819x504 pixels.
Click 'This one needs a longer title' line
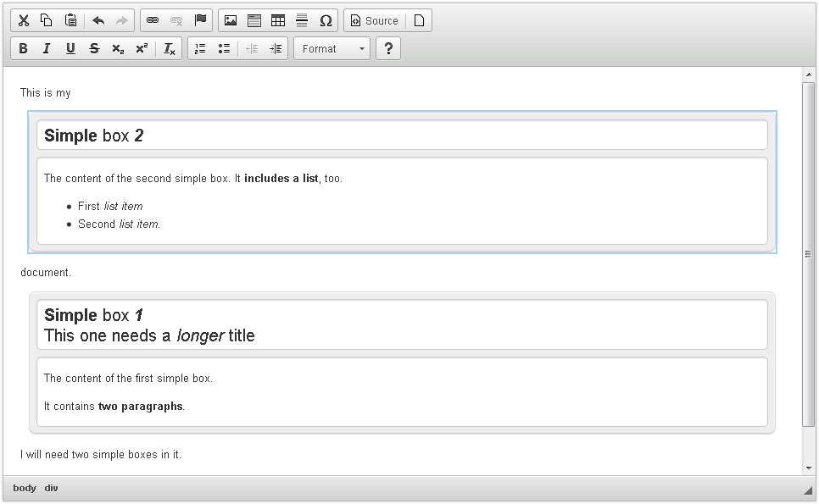click(149, 335)
